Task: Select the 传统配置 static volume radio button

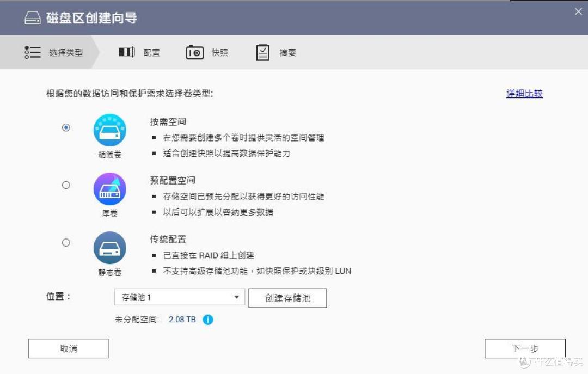Action: tap(66, 243)
